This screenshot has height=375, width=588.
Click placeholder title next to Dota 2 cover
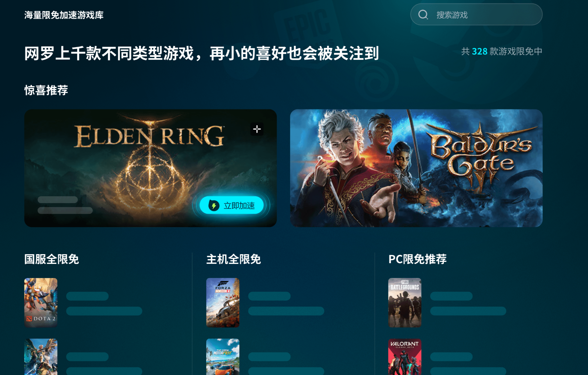(88, 296)
